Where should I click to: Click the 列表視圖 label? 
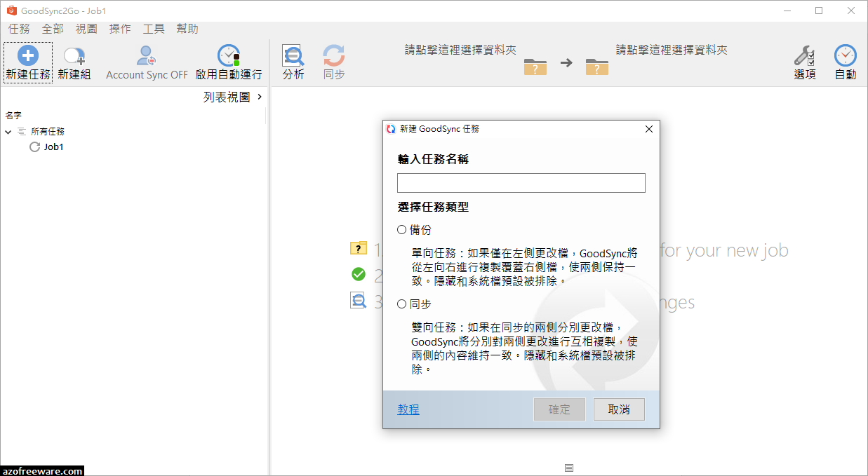(227, 97)
